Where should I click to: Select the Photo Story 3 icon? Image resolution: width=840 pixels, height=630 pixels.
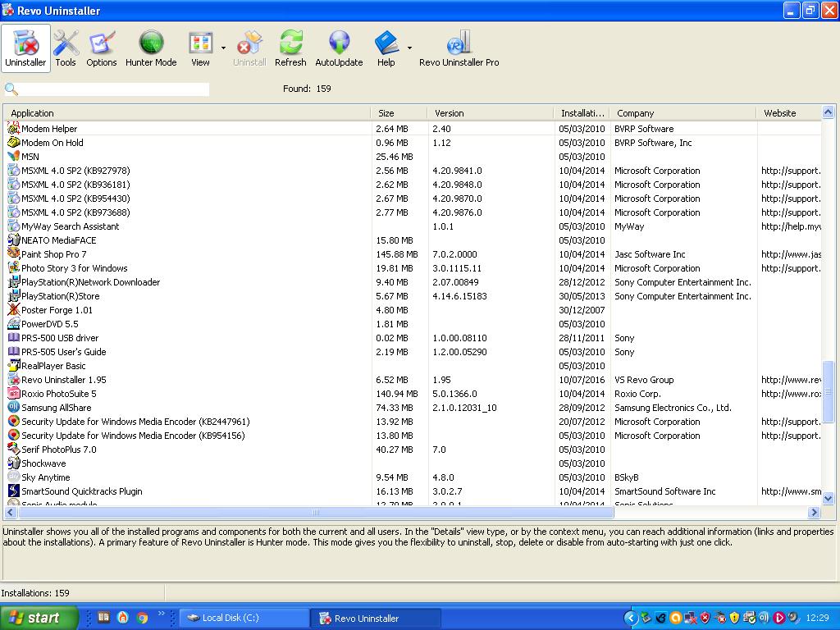click(x=13, y=268)
